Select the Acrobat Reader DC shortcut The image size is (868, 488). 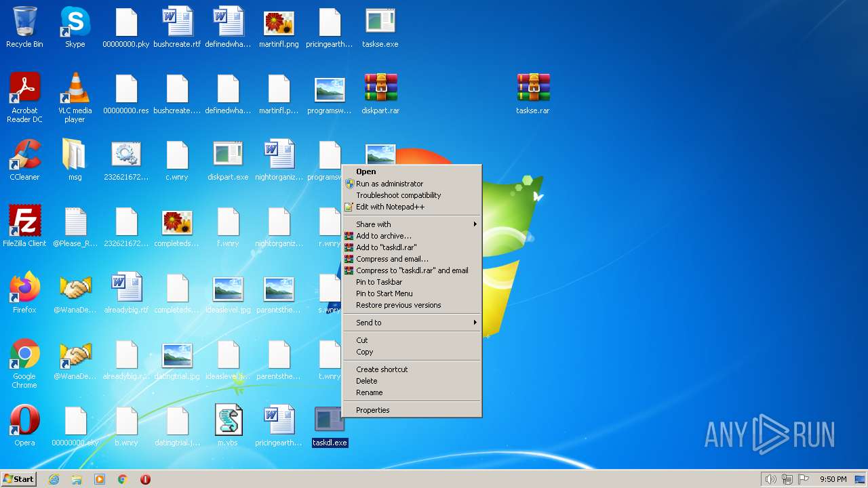click(24, 98)
